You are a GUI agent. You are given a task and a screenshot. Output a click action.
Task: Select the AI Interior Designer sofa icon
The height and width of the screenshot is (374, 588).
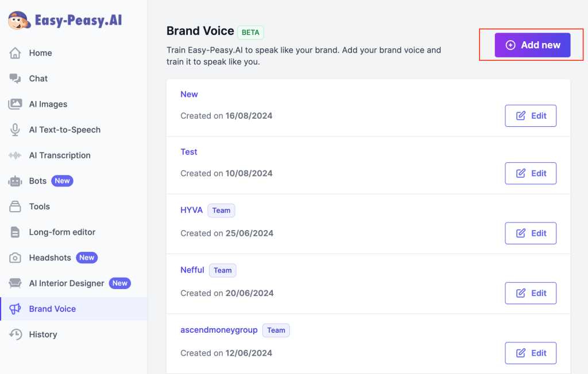[x=16, y=283]
